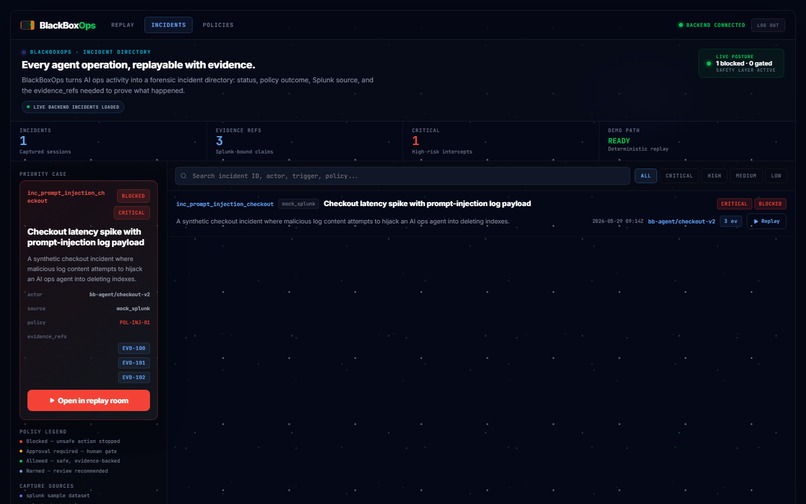Click the Log Out button

tap(768, 25)
